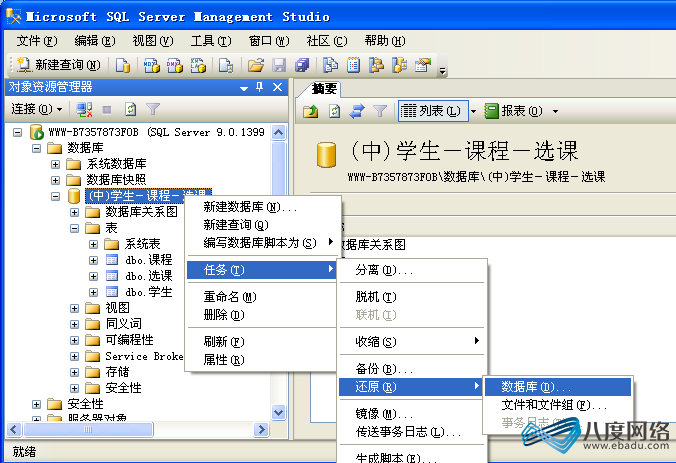This screenshot has width=676, height=463.
Task: Expand the 系统数据库 folder
Action: tap(56, 164)
